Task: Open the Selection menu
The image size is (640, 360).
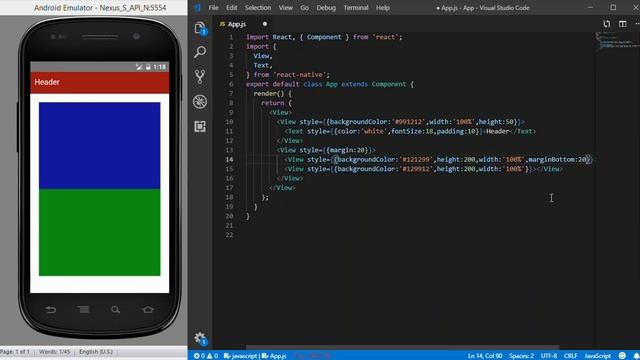Action: coord(258,8)
